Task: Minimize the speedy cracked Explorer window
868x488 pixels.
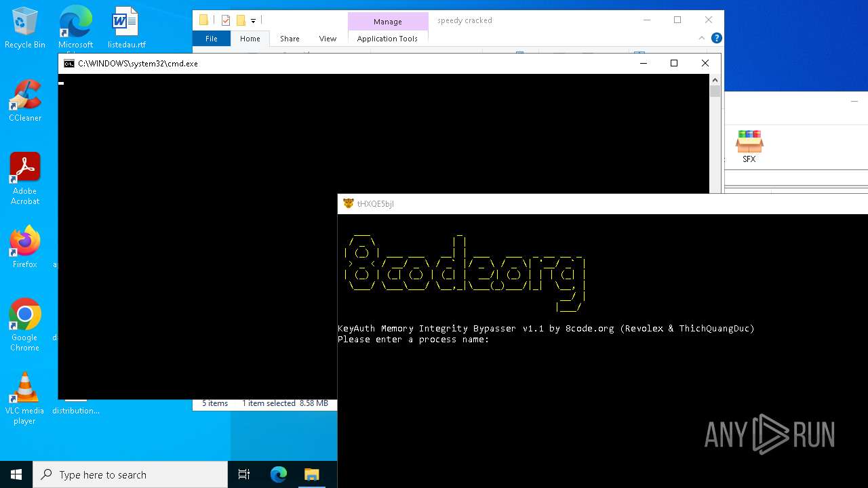Action: [x=646, y=20]
